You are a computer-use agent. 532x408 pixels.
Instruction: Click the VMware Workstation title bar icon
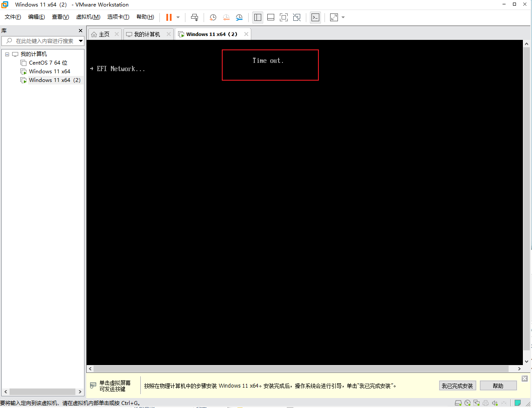tap(5, 5)
